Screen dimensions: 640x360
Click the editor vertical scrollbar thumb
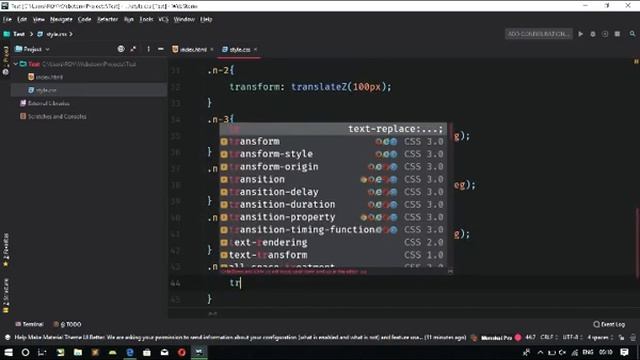(638, 243)
